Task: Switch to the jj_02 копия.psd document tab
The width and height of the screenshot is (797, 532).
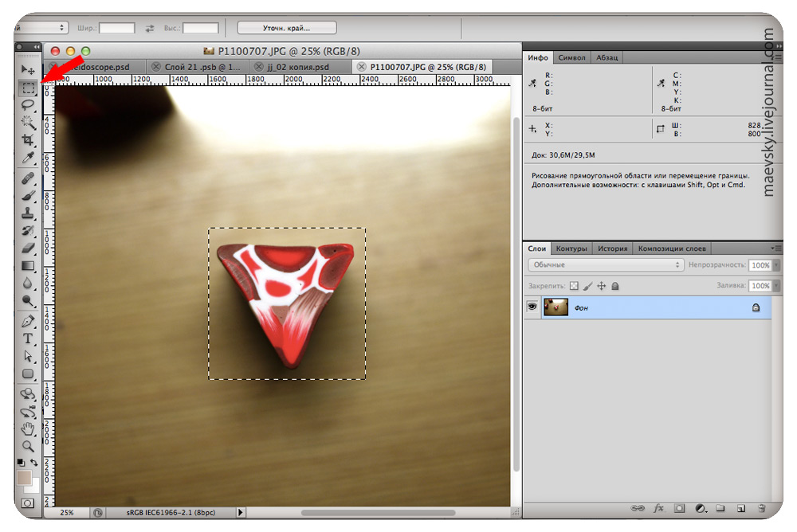Action: pyautogui.click(x=300, y=67)
